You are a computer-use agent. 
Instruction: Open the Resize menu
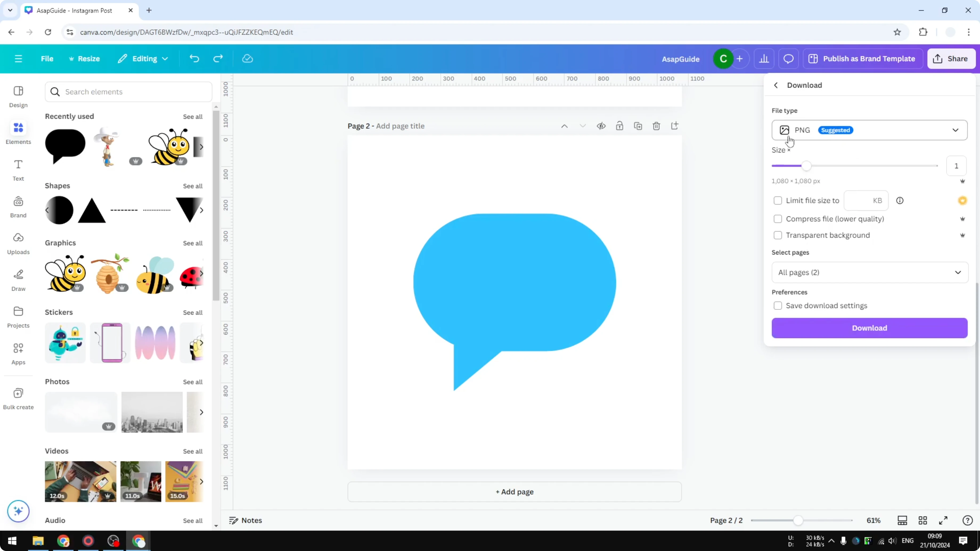tap(84, 59)
